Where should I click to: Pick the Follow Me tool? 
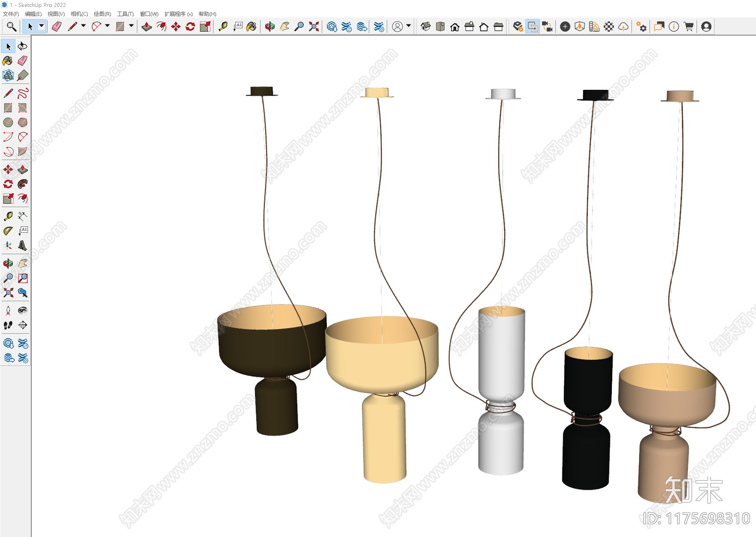[23, 184]
